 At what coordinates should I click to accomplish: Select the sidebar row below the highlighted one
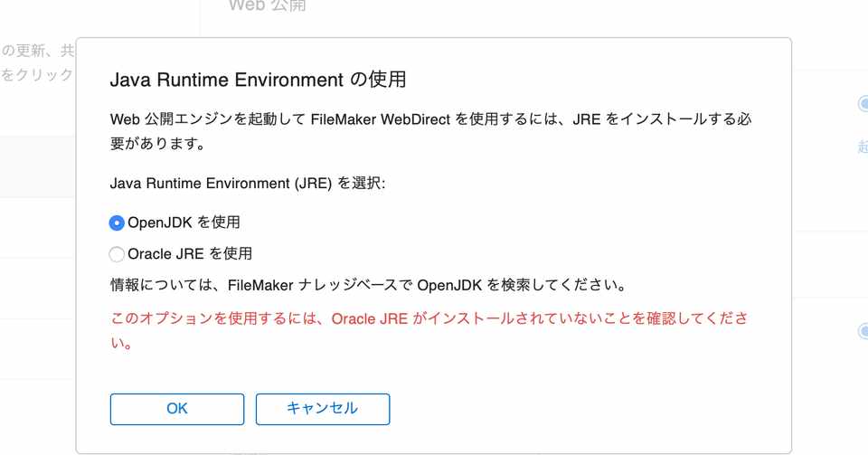[x=38, y=228]
